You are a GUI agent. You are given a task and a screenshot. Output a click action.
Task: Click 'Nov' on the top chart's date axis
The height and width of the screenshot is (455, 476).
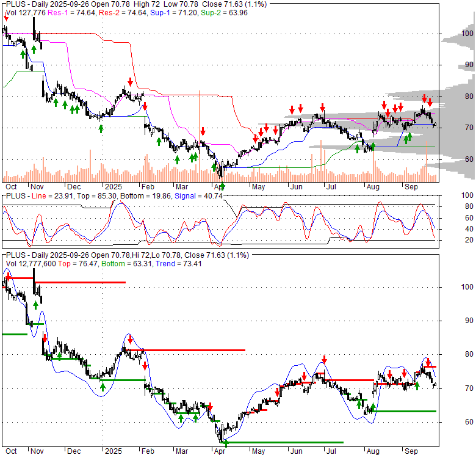pos(37,186)
